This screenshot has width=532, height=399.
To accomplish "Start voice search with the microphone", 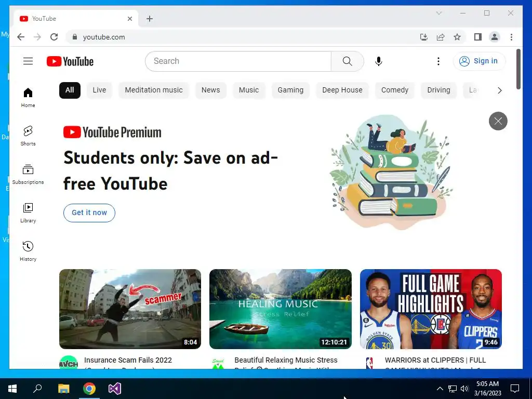I will 379,61.
